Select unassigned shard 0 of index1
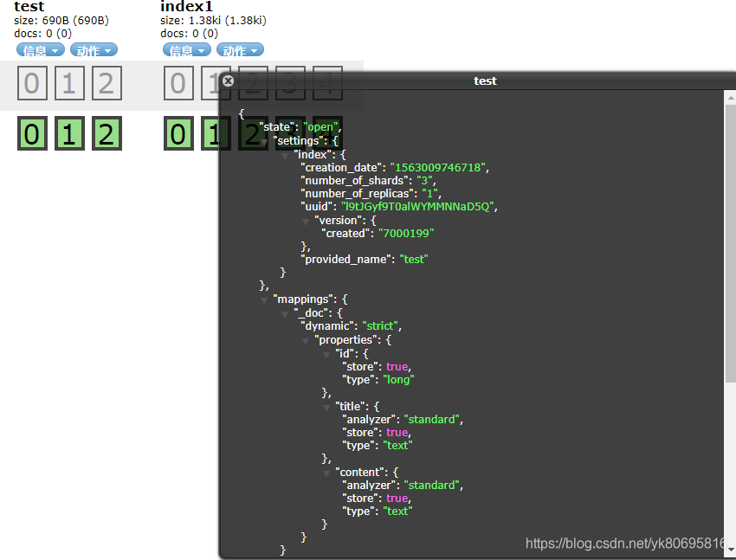736x560 pixels. coord(179,83)
